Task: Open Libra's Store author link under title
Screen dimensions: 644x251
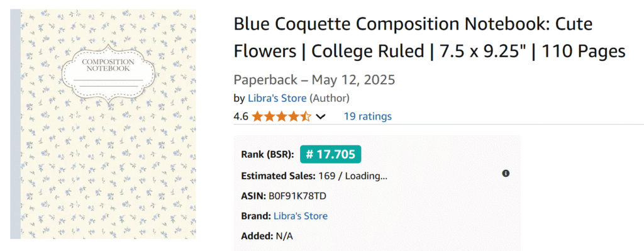Action: 277,98
